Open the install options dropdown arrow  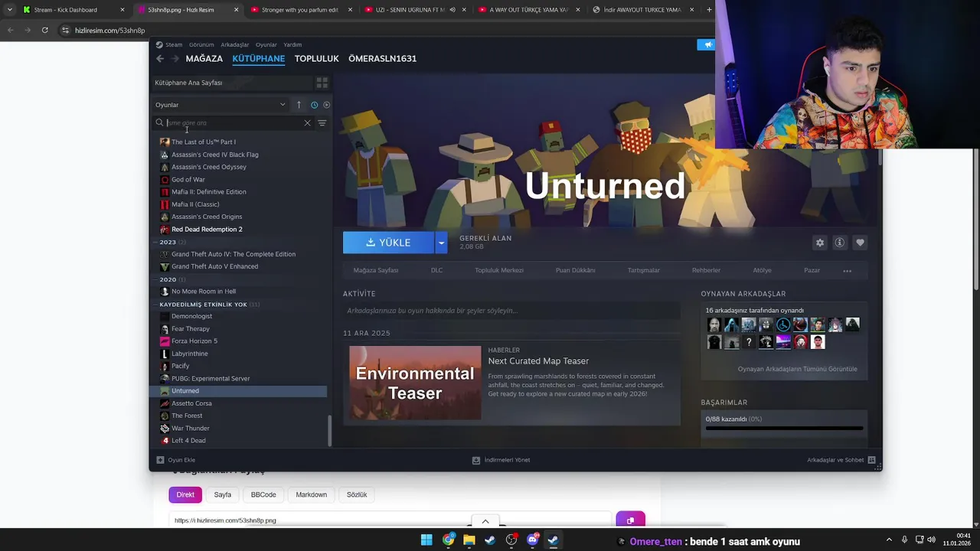click(x=441, y=243)
